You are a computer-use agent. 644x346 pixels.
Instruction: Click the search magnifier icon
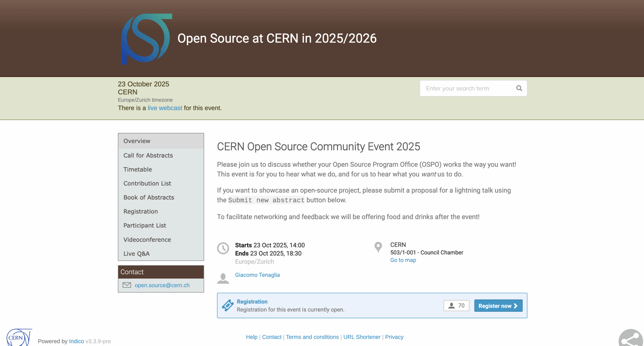click(519, 88)
